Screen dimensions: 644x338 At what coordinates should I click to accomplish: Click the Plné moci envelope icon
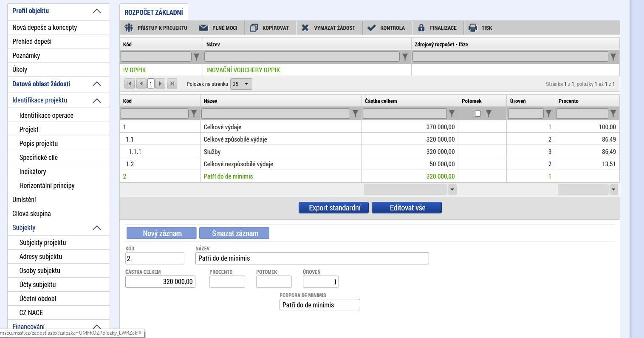click(x=203, y=28)
